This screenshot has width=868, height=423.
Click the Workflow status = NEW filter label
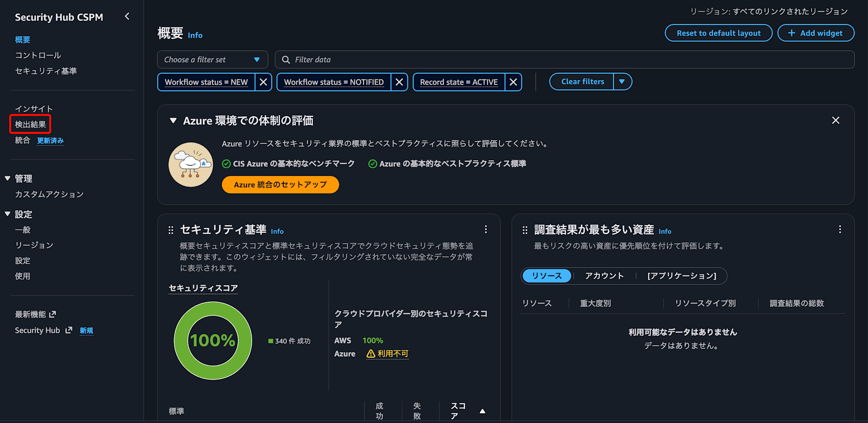click(206, 82)
